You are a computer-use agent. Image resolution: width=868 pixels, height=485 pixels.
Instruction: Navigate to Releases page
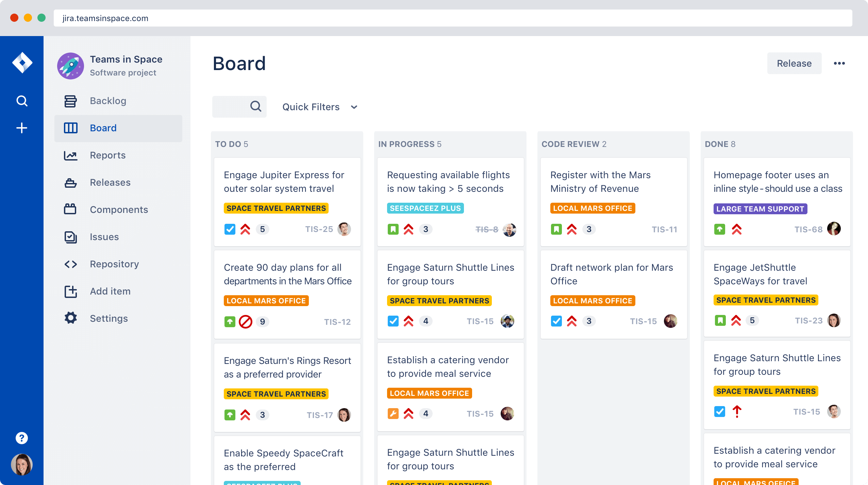(110, 182)
